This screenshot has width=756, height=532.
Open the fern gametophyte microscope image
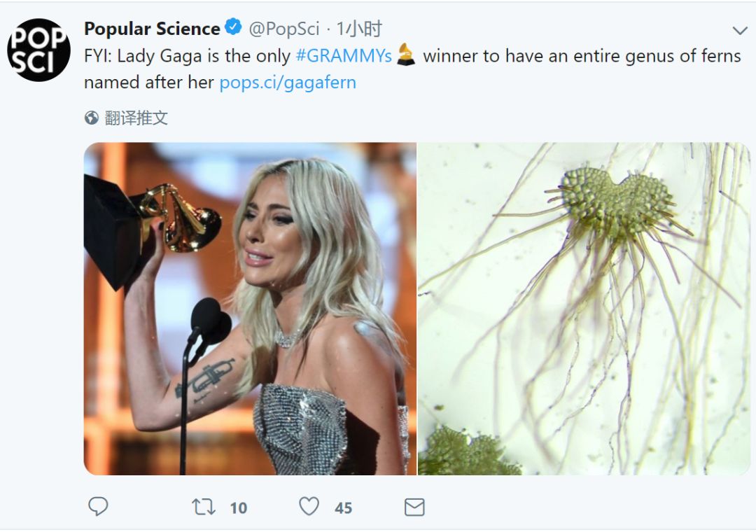click(x=584, y=309)
